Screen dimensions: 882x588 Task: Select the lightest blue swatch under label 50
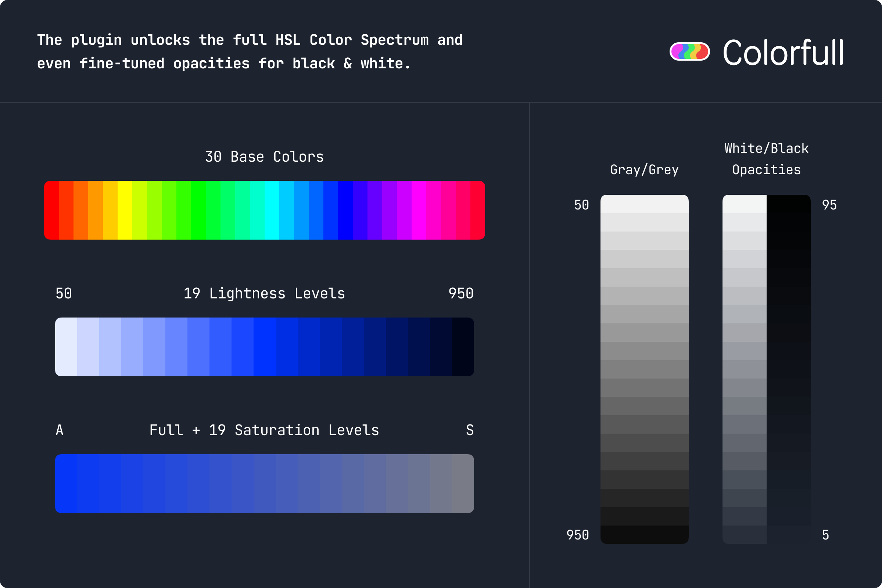point(67,347)
